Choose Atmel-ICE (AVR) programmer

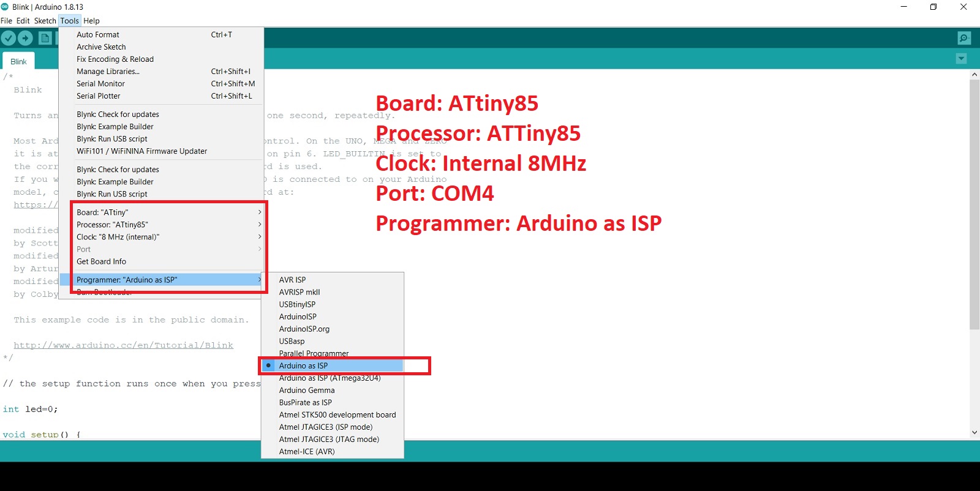tap(333, 451)
